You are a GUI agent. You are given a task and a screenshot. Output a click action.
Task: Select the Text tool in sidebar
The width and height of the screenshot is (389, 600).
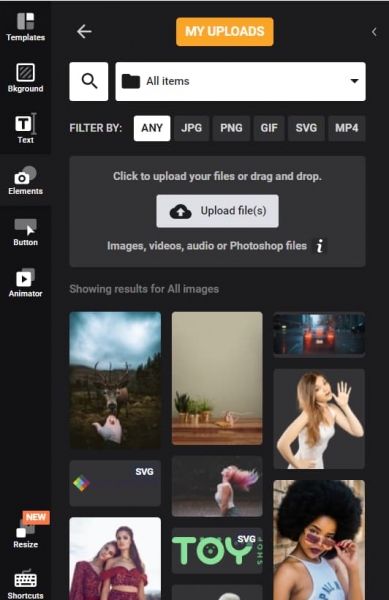25,129
